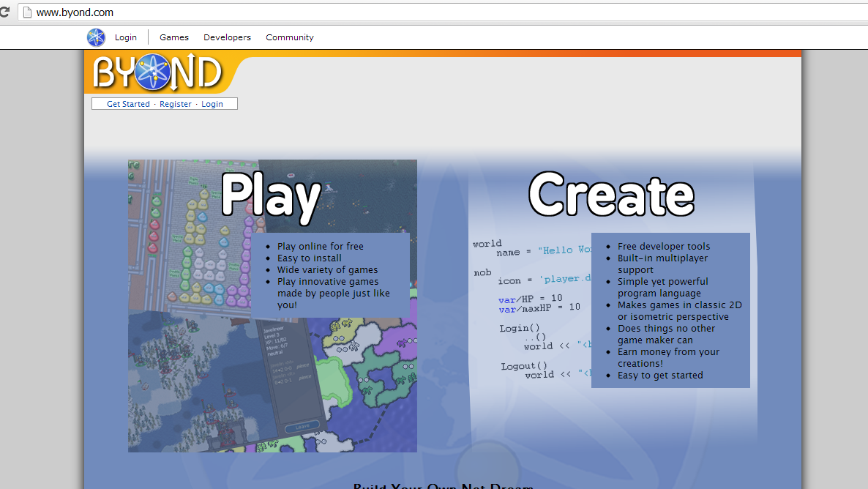This screenshot has height=489, width=868.
Task: Click the browser reload icon
Action: [x=4, y=12]
